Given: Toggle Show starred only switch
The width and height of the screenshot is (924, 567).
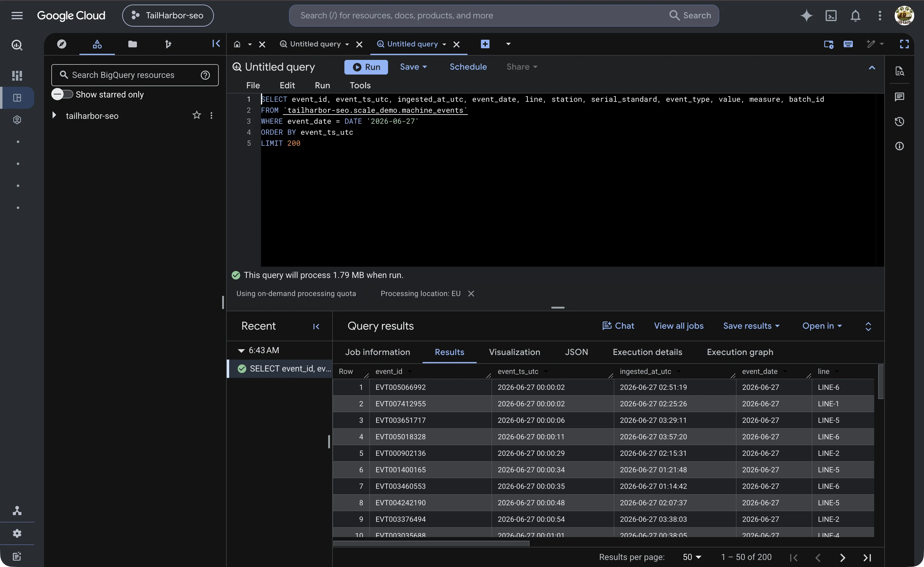Looking at the screenshot, I should (x=62, y=94).
